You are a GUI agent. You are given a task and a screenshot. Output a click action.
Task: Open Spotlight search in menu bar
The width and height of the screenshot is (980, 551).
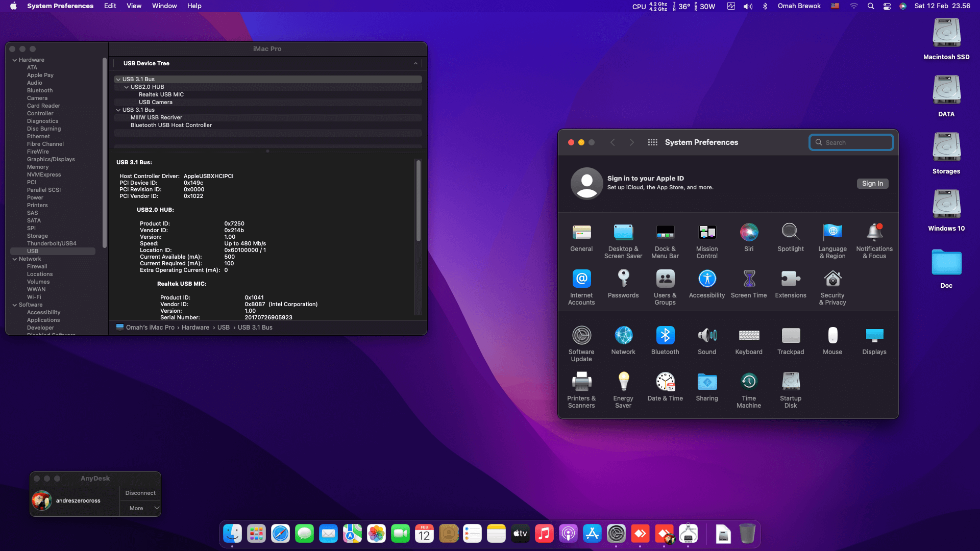[x=871, y=6]
